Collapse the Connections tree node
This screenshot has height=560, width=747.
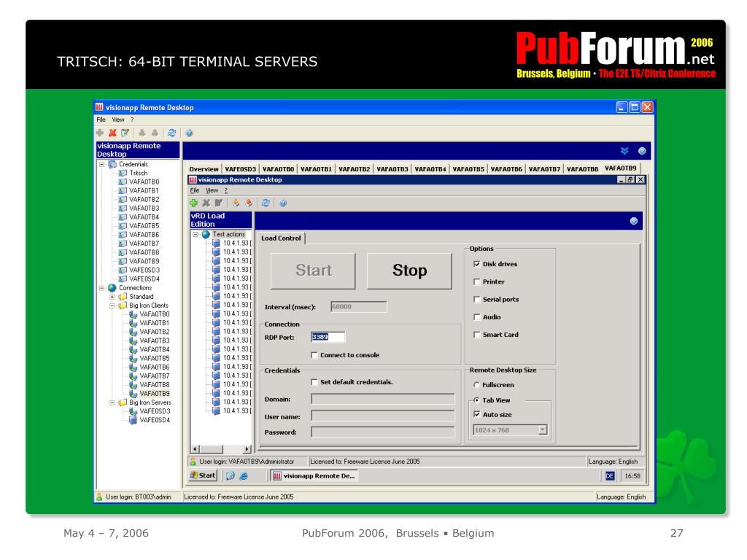101,288
